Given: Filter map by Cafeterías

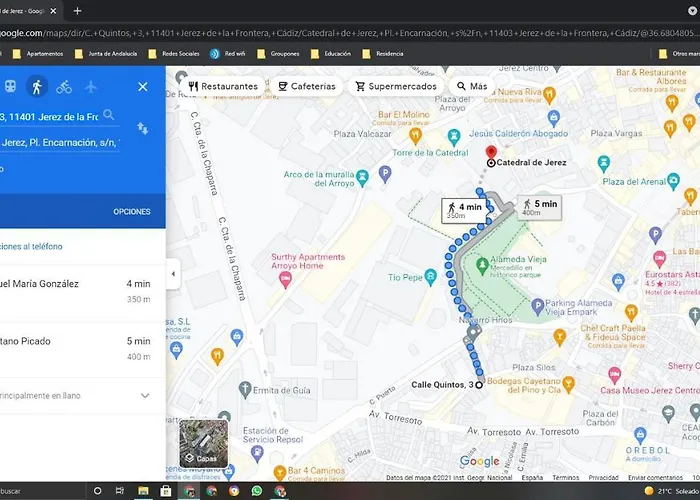Looking at the screenshot, I should coord(307,86).
